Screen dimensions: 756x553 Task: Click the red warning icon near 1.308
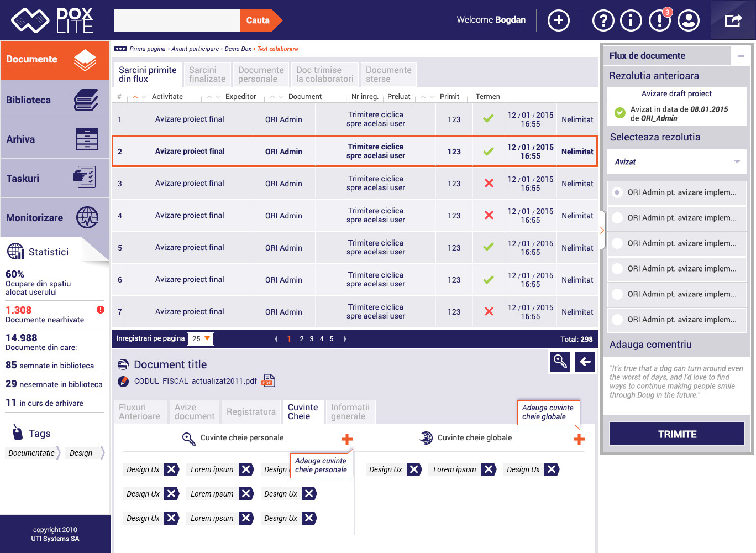[101, 310]
